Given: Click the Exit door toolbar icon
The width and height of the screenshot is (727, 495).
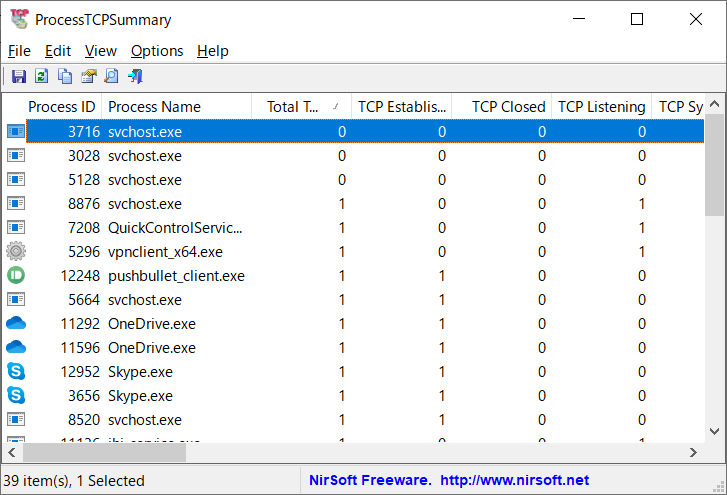Looking at the screenshot, I should pos(135,76).
